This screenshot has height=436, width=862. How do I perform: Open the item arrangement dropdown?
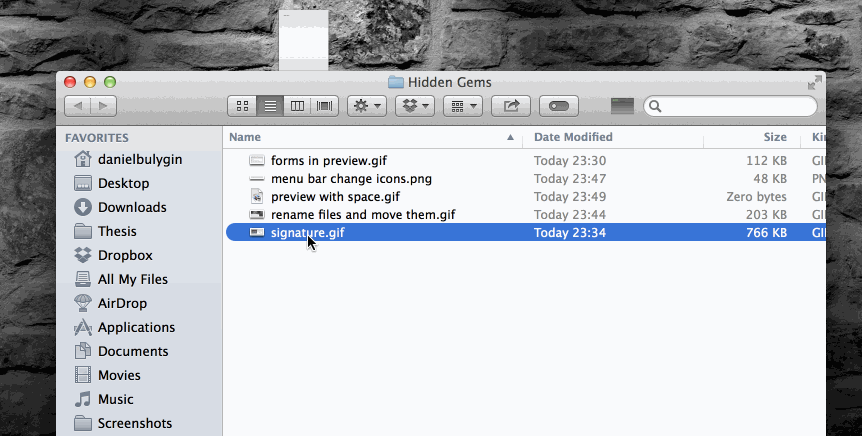pyautogui.click(x=463, y=105)
